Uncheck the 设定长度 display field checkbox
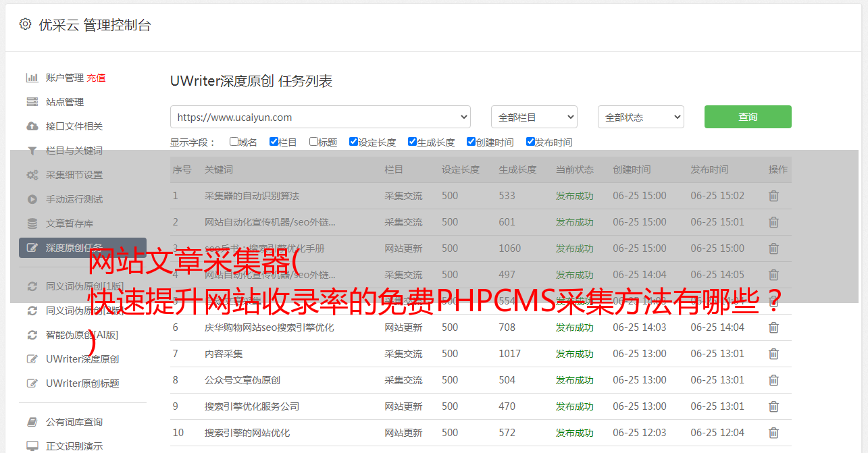This screenshot has height=453, width=868. pos(353,142)
